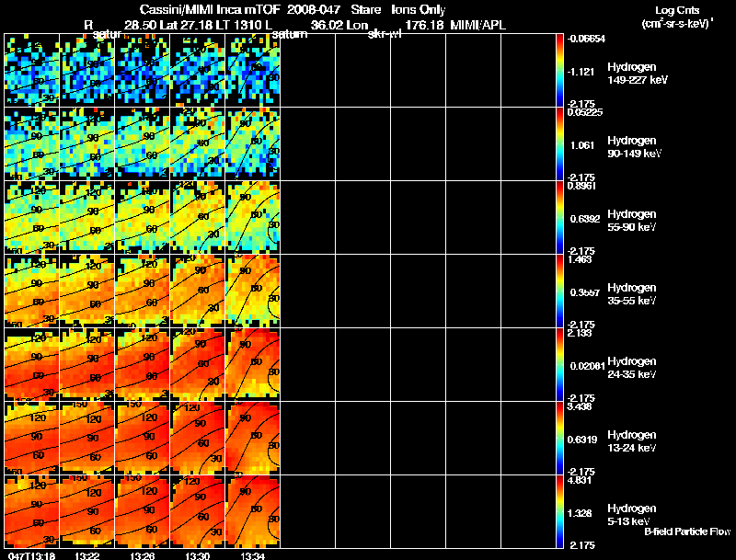The width and height of the screenshot is (736, 560).
Task: Select the 90-149 keV image at 13:30
Action: click(198, 144)
